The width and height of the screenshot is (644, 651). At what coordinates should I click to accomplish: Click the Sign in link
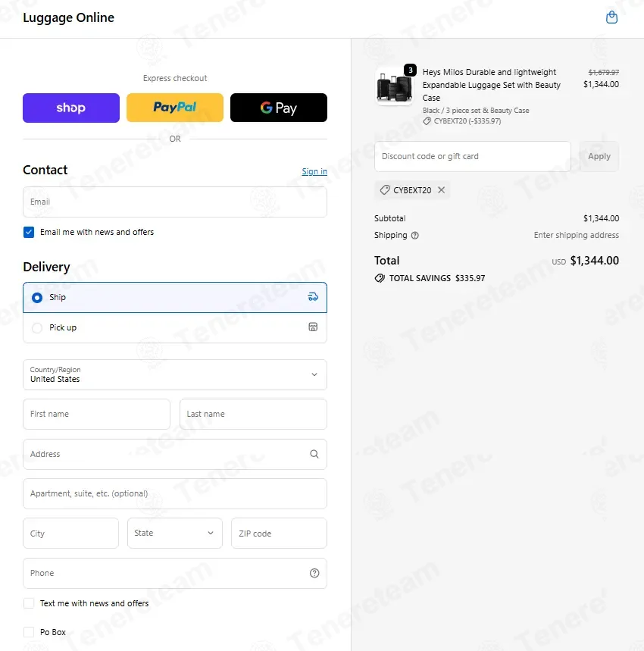click(314, 171)
